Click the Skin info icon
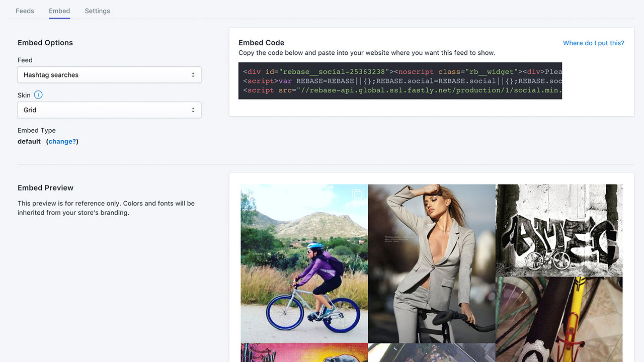644x362 pixels. click(x=38, y=95)
